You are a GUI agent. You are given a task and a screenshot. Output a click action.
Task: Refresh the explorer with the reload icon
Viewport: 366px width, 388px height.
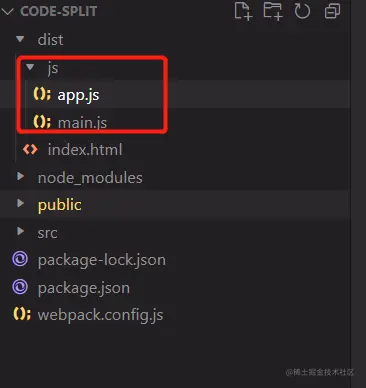pos(302,11)
